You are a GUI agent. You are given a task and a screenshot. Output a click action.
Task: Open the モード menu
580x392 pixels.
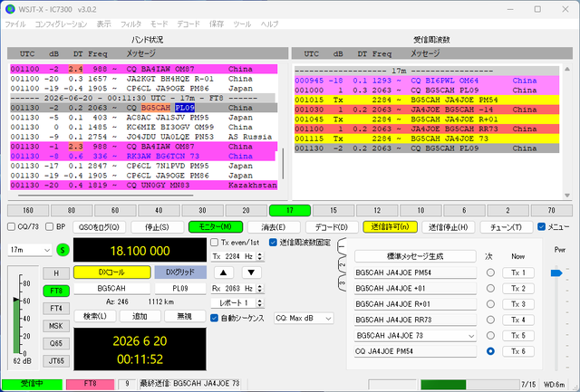coord(159,24)
